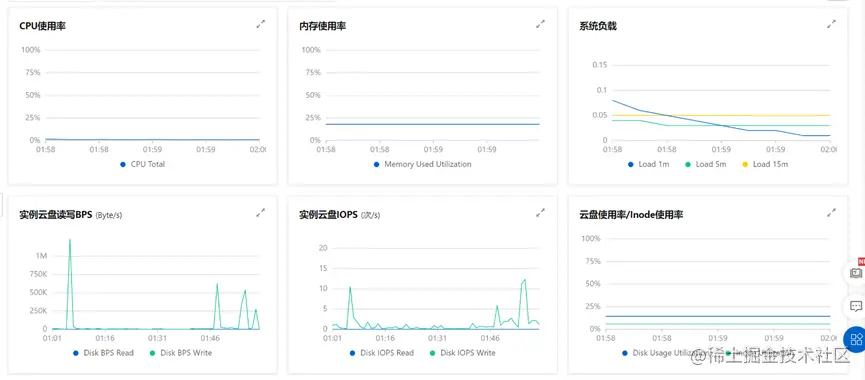The width and height of the screenshot is (865, 380).
Task: Click the CPU使用率 chart title
Action: pyautogui.click(x=42, y=25)
